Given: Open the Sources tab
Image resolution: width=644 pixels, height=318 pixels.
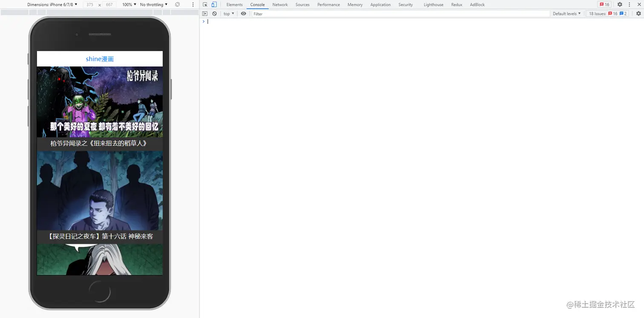Looking at the screenshot, I should [x=302, y=5].
